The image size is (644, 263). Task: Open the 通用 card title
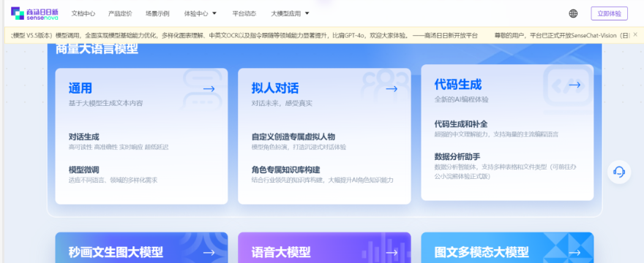(x=80, y=88)
